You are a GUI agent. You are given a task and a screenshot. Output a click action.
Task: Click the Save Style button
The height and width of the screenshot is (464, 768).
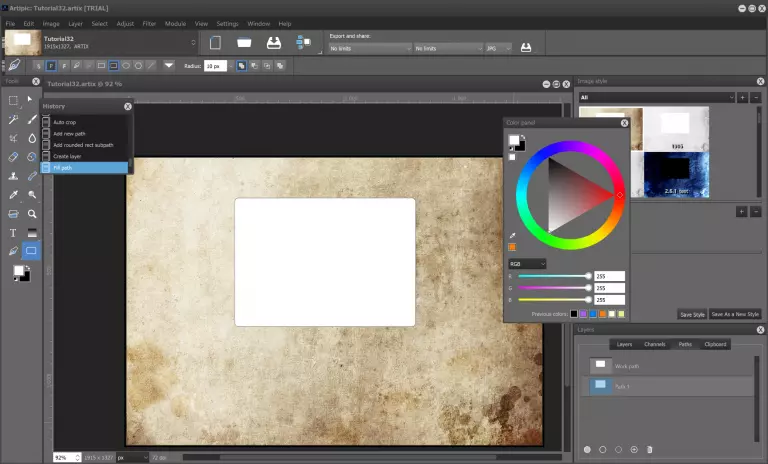[x=692, y=314]
